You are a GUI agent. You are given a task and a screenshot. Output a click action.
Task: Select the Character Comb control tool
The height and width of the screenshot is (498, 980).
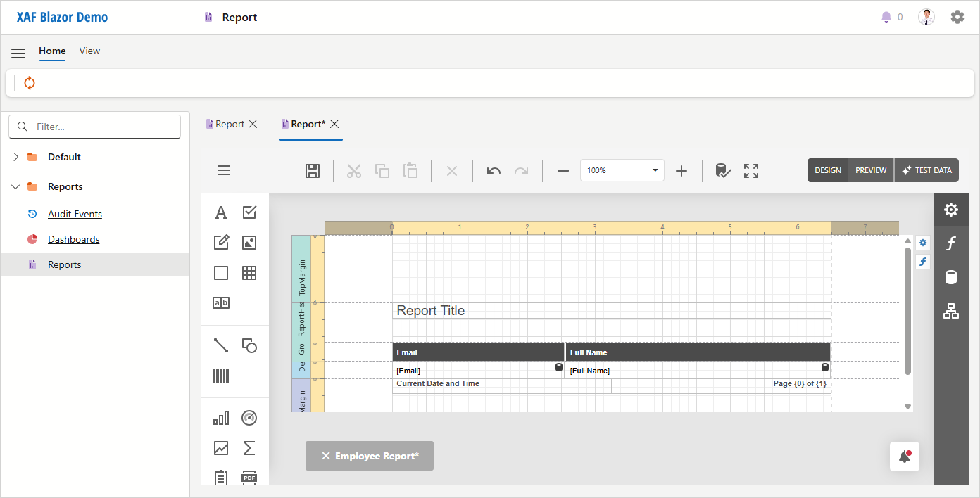[x=221, y=303]
